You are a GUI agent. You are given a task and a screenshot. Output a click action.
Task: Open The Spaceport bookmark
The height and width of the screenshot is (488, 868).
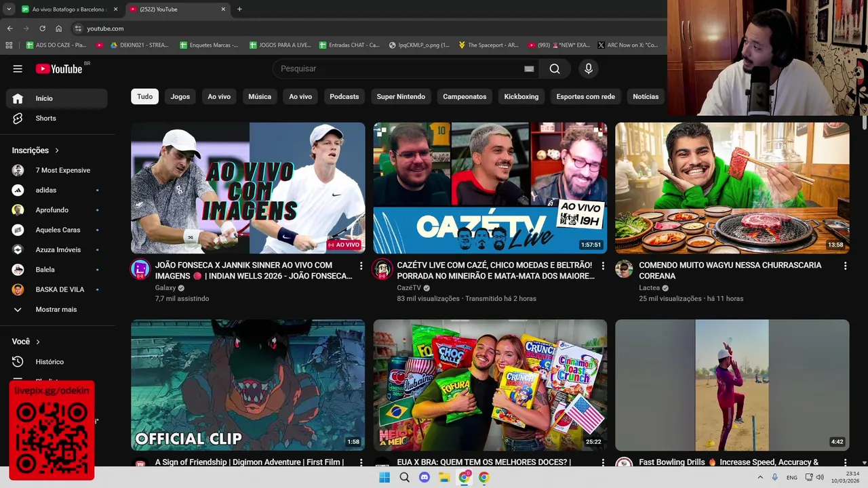click(x=488, y=45)
